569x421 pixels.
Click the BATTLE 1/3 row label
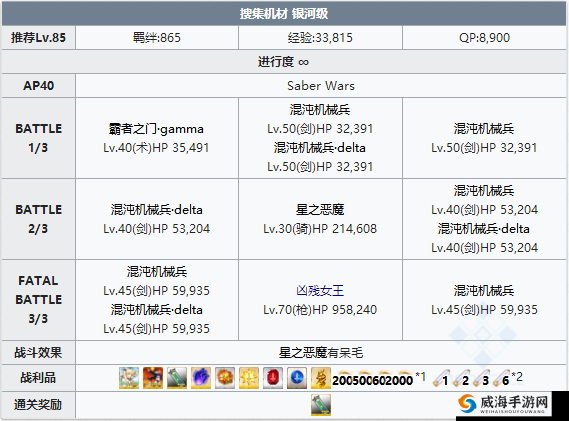click(38, 138)
